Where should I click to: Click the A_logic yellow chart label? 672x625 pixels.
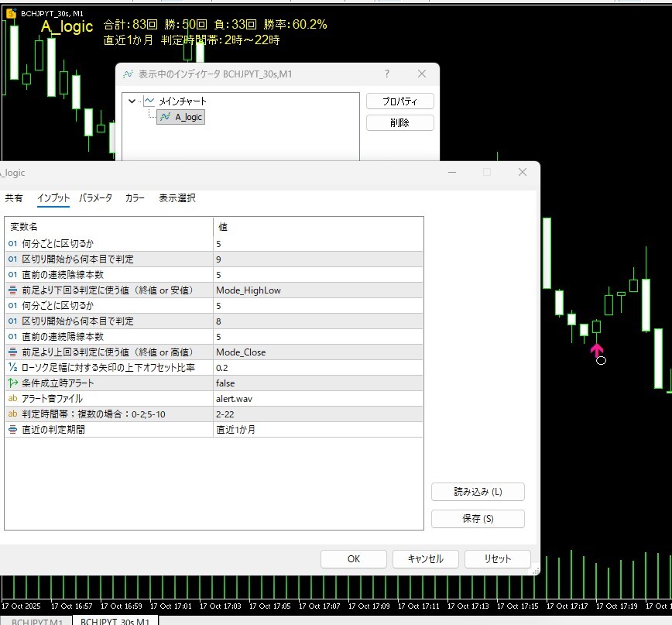tap(67, 26)
